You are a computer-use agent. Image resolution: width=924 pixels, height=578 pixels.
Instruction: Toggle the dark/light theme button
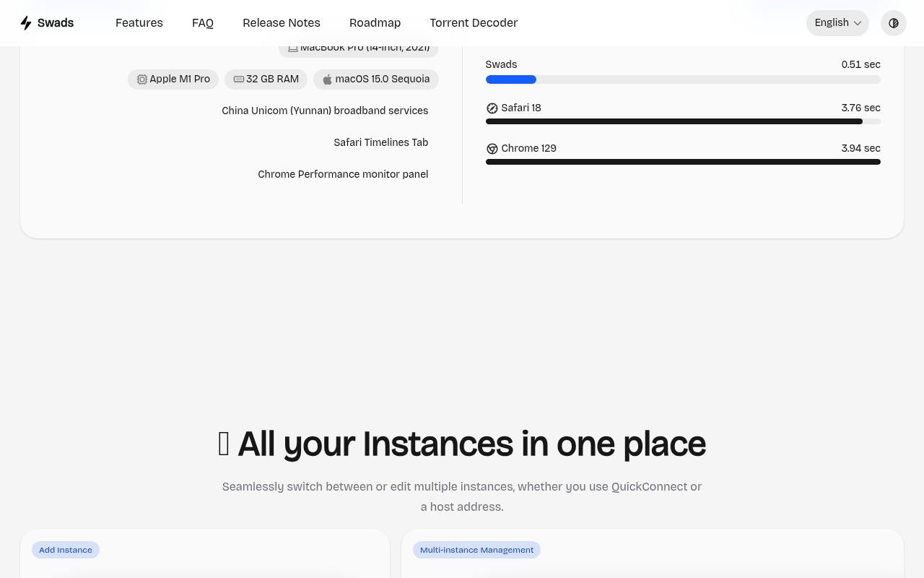point(894,23)
